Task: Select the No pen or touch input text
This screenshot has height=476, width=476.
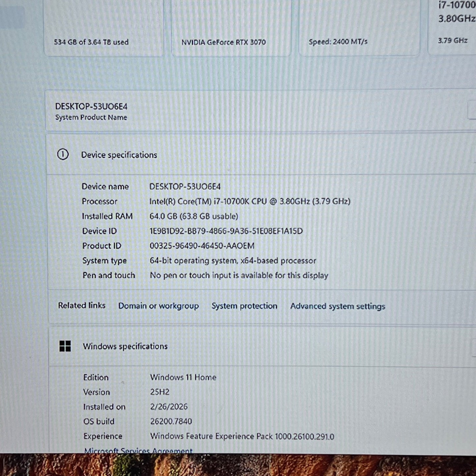Action: click(239, 275)
